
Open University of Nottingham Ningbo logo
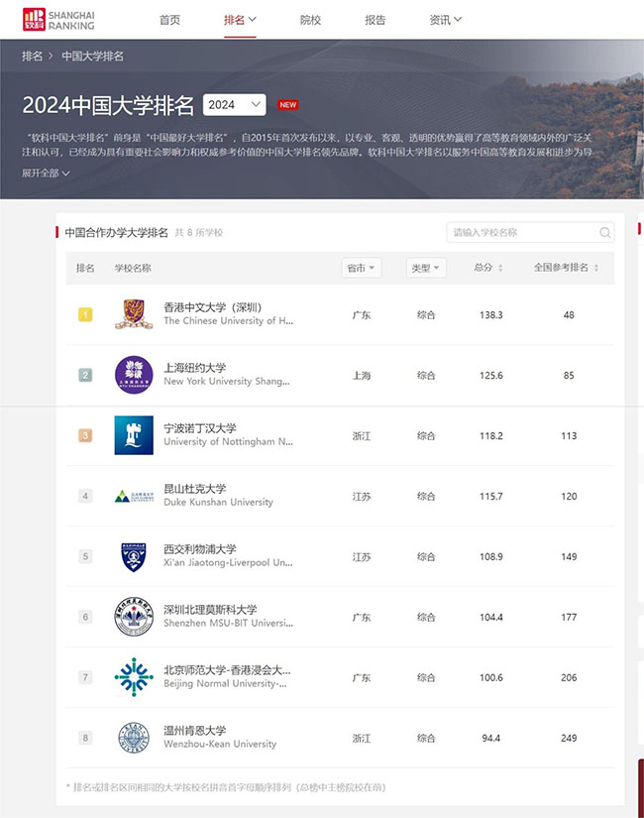click(x=134, y=435)
